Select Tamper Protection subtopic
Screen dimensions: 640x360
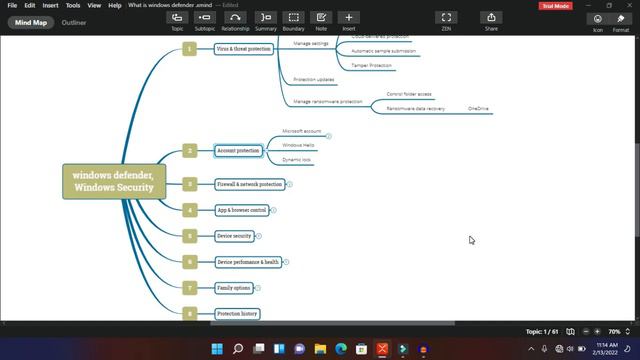371,65
